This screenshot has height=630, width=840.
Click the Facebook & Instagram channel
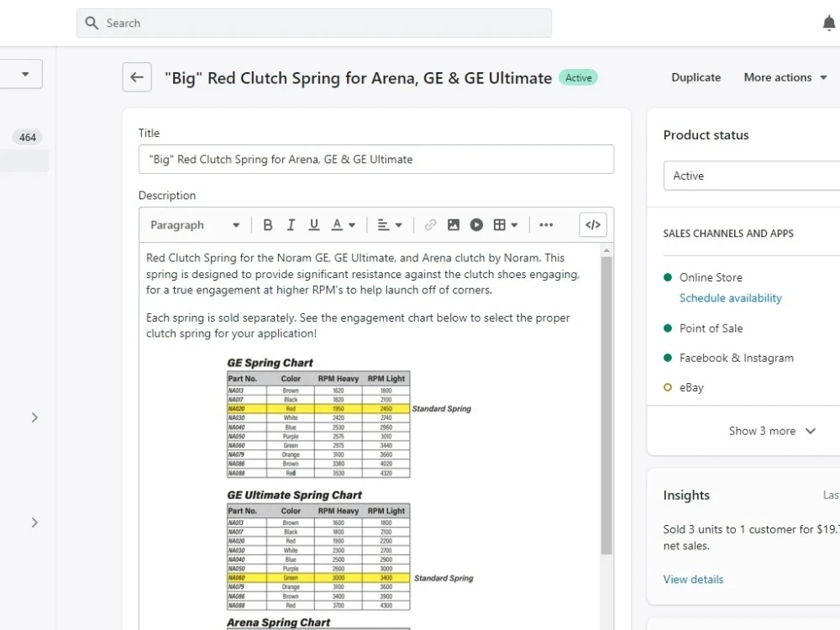coord(737,358)
